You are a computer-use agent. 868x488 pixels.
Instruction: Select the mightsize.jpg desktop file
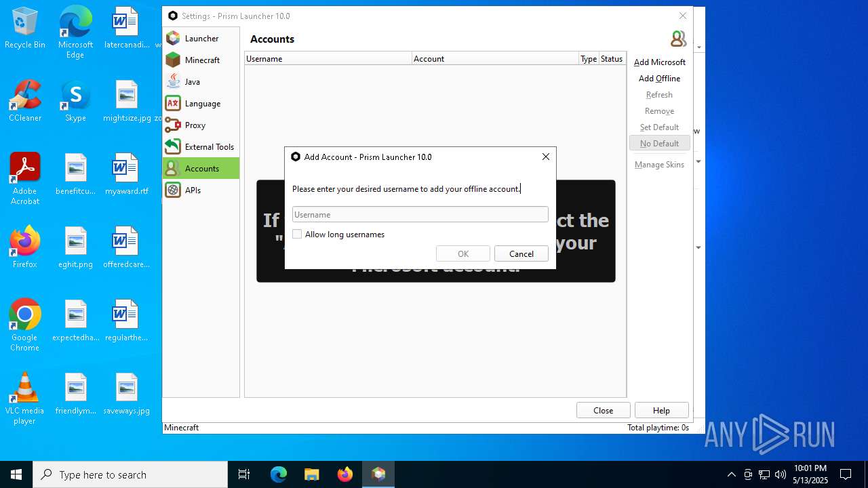click(127, 102)
